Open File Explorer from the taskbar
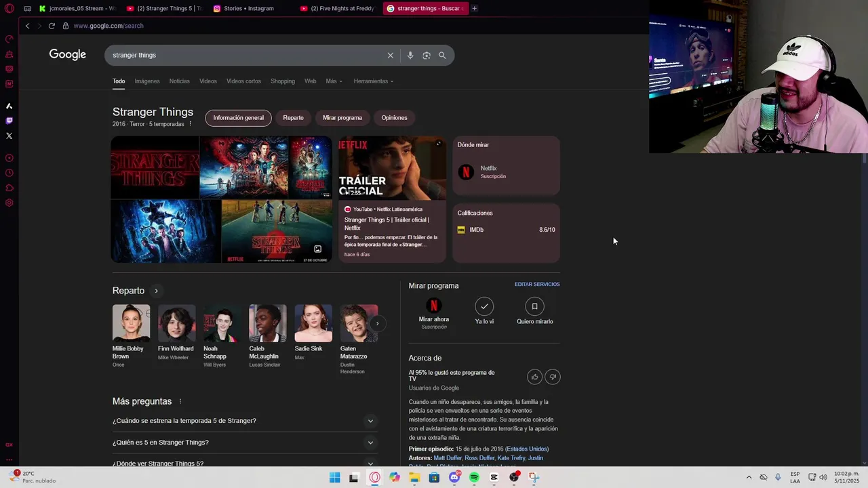 pos(414,478)
